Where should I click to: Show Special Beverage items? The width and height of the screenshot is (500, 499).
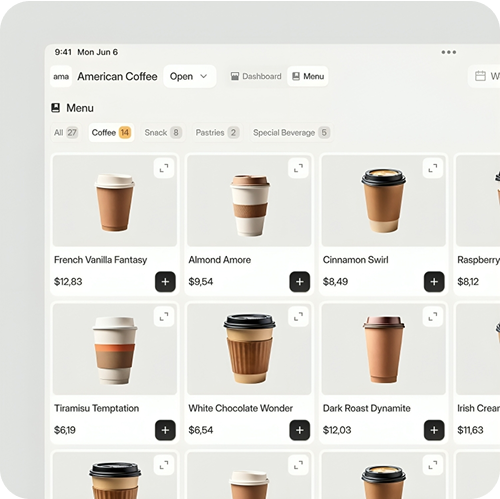click(291, 133)
